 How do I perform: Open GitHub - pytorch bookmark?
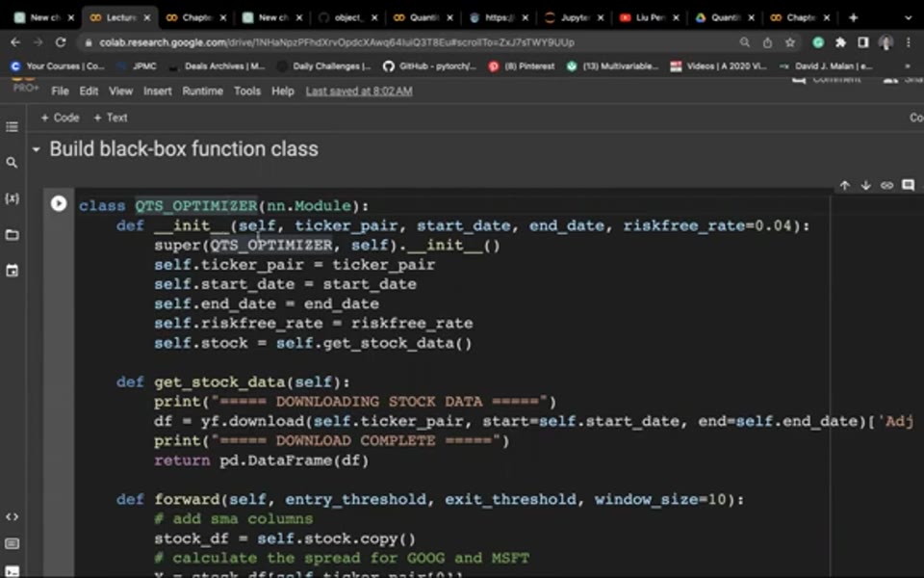429,66
